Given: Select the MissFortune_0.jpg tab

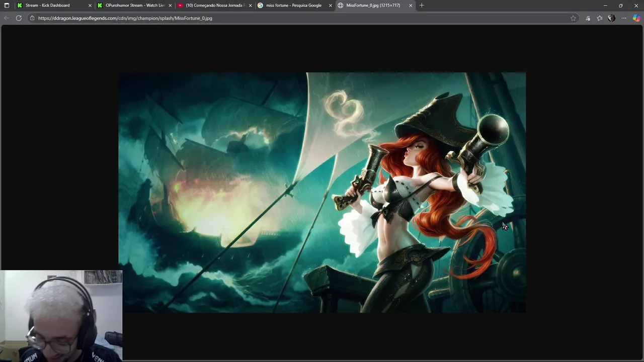Looking at the screenshot, I should (x=375, y=6).
